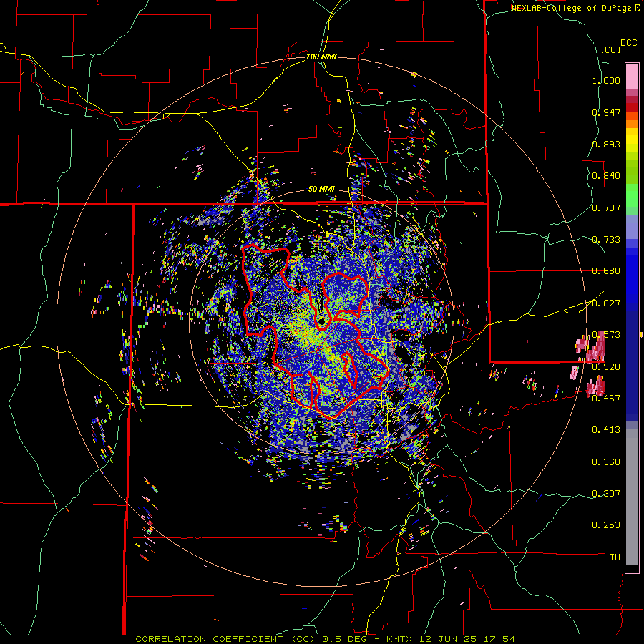Click the 50 NMI range ring label
644x644 pixels.
[321, 190]
